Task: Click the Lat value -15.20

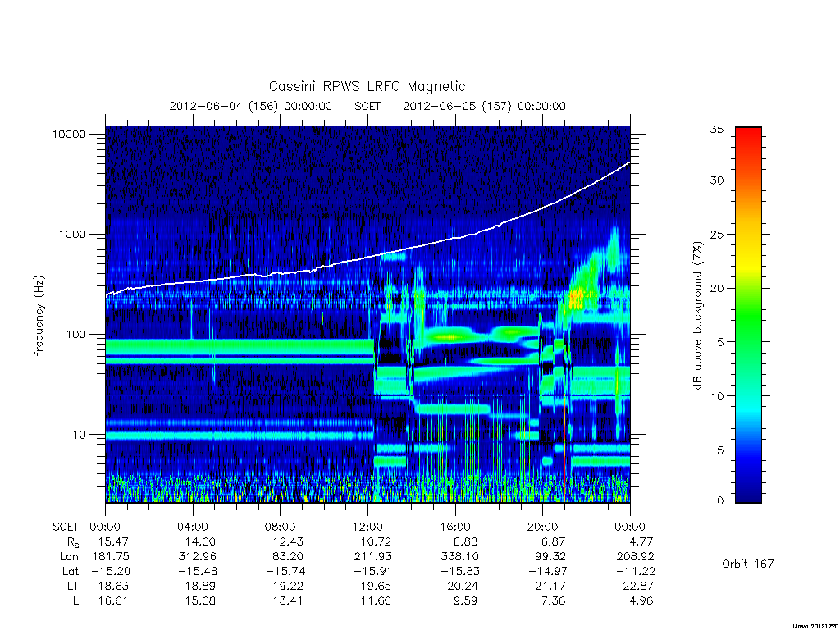Action: pyautogui.click(x=111, y=572)
